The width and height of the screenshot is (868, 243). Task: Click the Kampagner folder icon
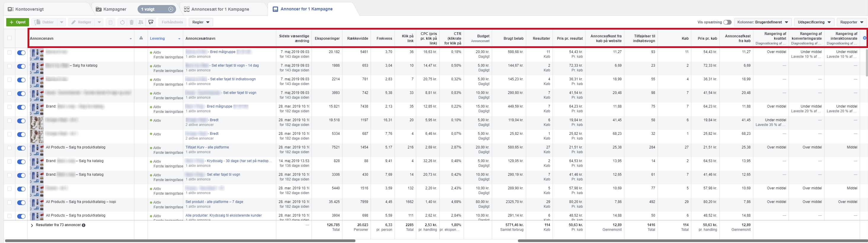(99, 9)
